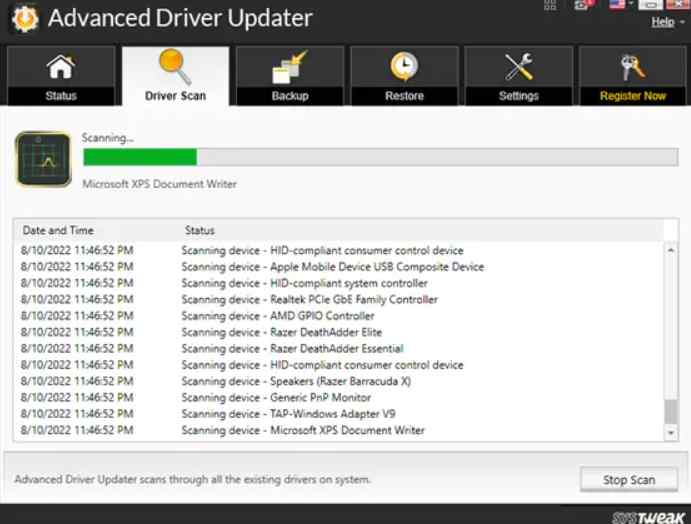Open the Help link

click(662, 22)
